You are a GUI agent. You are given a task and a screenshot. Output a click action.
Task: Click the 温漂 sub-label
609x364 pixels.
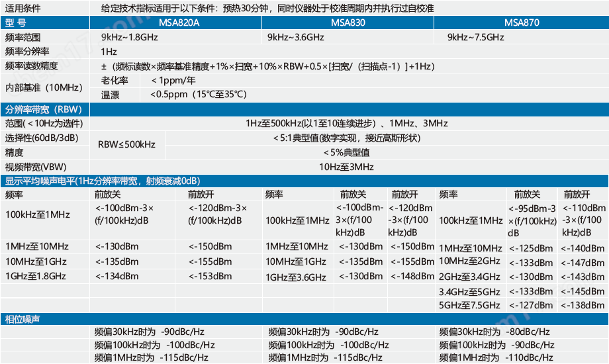111,95
